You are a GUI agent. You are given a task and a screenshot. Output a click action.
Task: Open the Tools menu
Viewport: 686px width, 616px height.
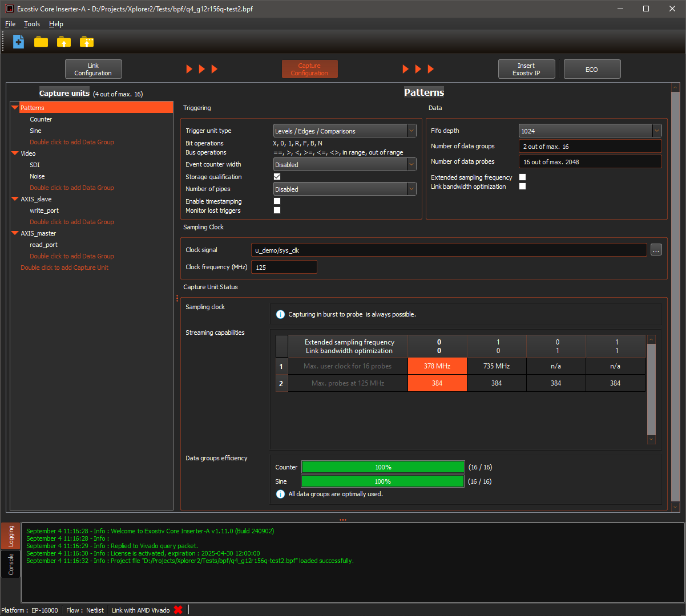(x=32, y=24)
